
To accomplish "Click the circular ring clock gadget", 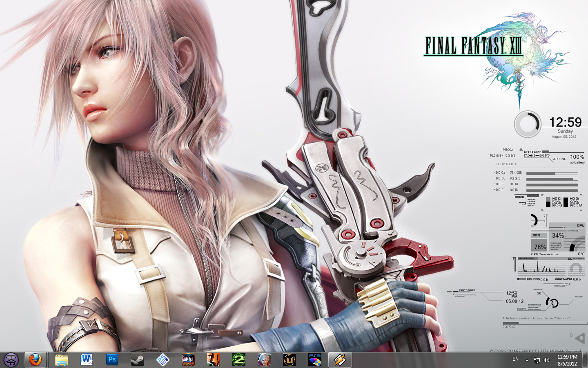I will pyautogui.click(x=528, y=124).
